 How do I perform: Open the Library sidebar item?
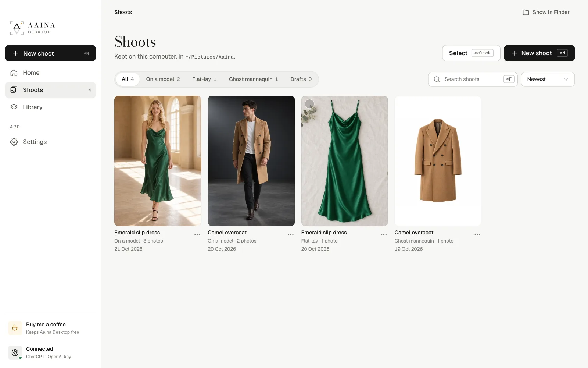click(50, 107)
